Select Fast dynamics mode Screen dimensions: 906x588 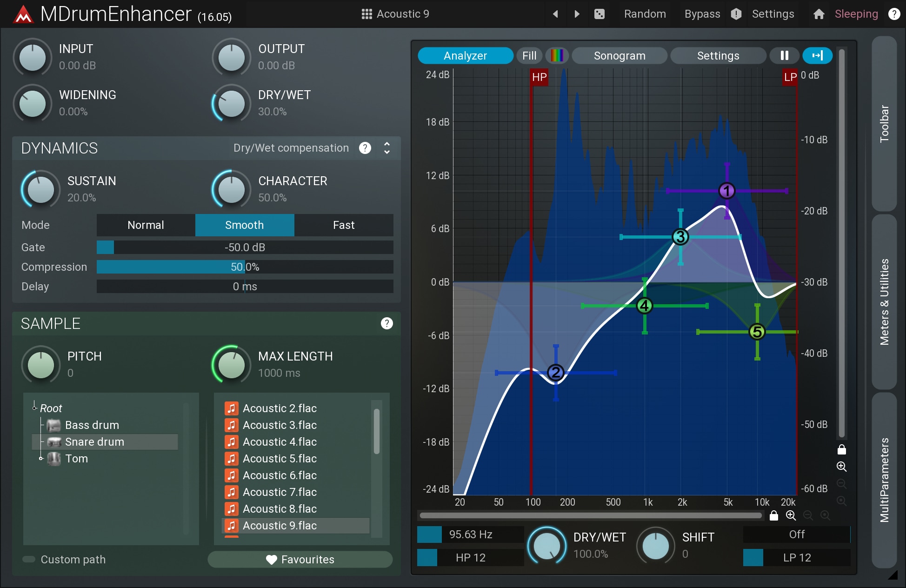pos(344,225)
